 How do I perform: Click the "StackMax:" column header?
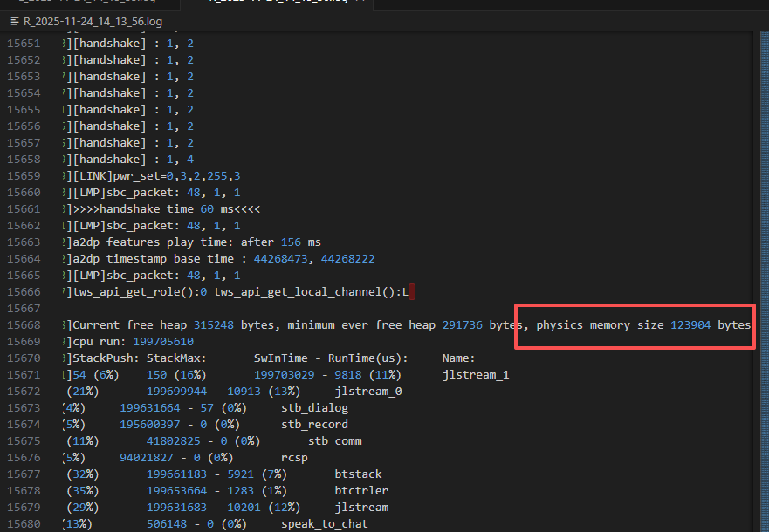pos(176,358)
